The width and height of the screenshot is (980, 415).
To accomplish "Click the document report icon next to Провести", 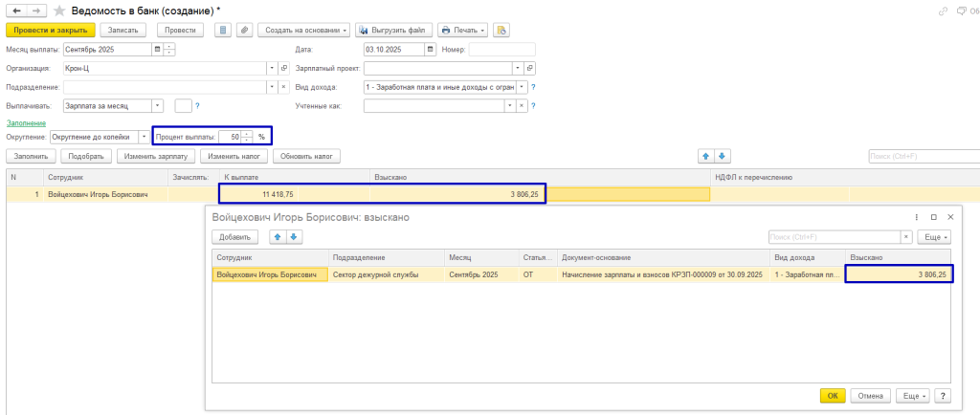I will click(x=224, y=30).
